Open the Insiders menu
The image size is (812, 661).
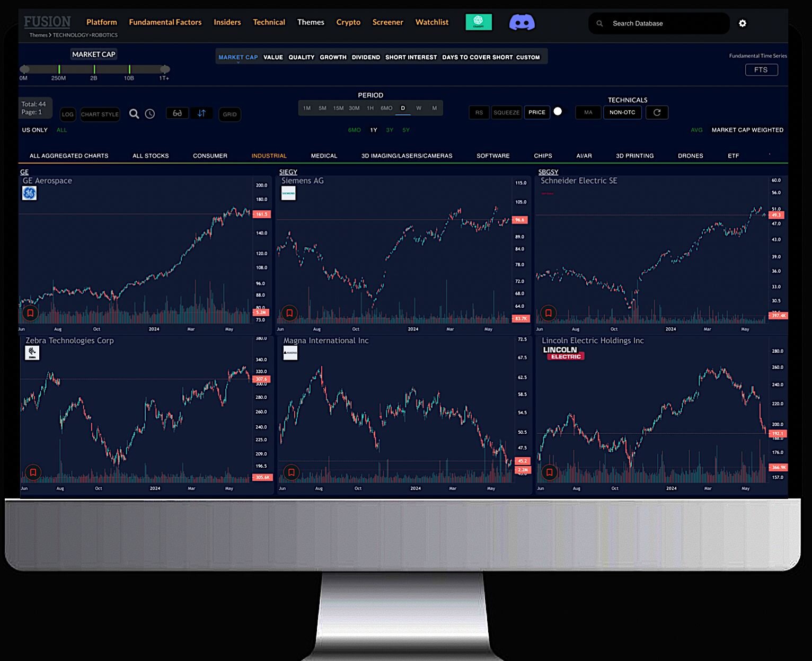click(x=227, y=22)
